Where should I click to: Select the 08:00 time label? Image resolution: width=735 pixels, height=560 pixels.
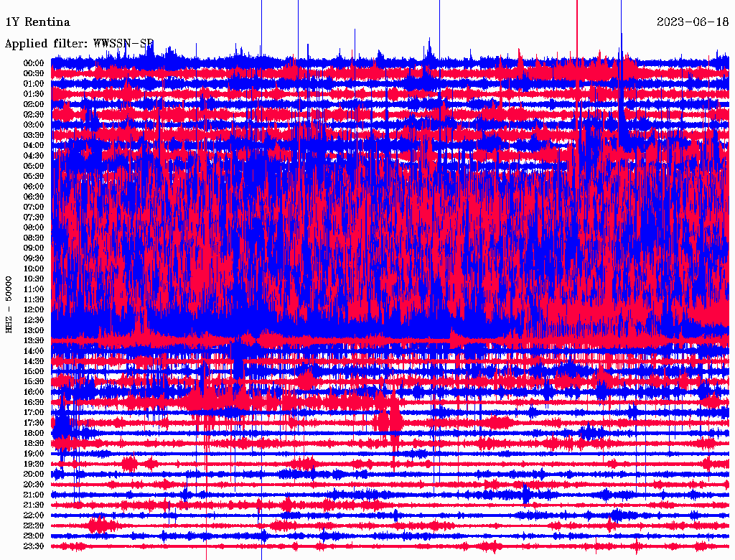tap(34, 228)
